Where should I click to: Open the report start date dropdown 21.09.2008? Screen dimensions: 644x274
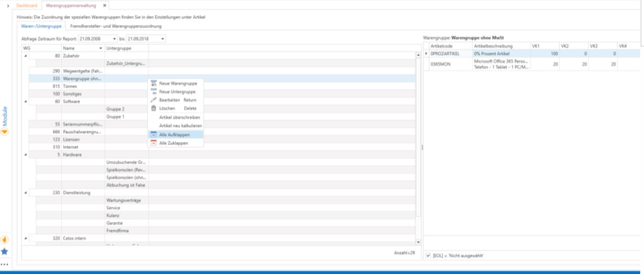coord(115,39)
